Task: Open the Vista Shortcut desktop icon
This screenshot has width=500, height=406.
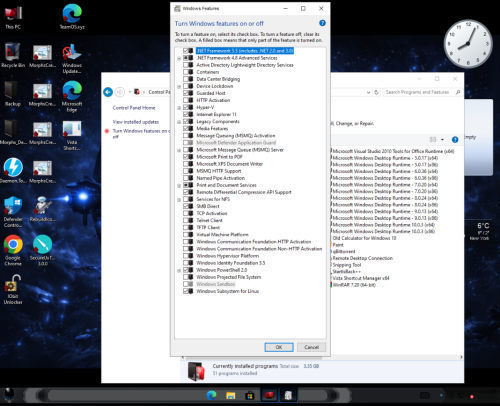Action: [x=72, y=135]
